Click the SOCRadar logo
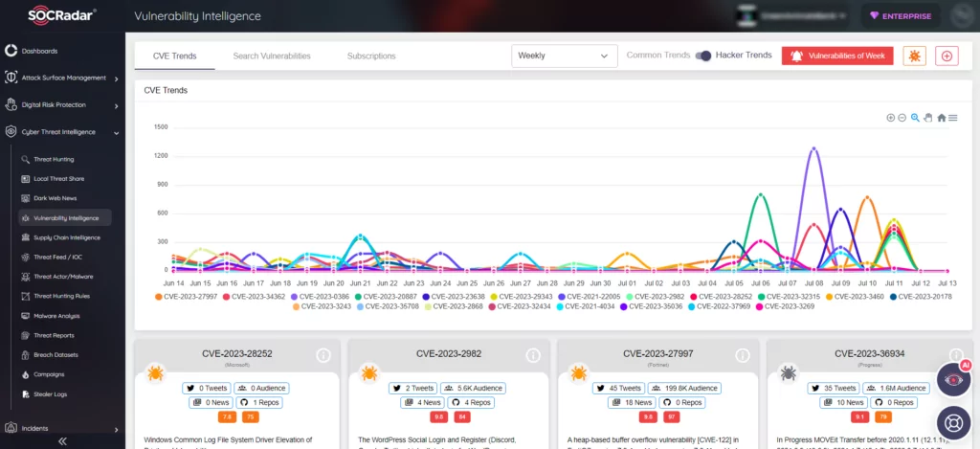 coord(62,15)
